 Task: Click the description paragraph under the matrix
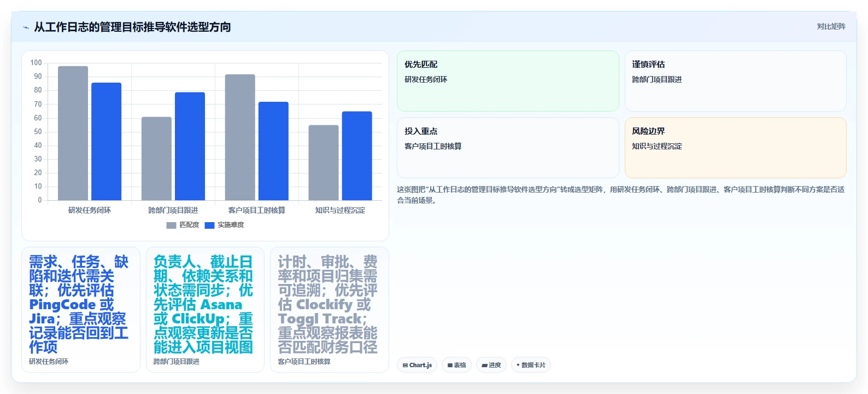[621, 195]
